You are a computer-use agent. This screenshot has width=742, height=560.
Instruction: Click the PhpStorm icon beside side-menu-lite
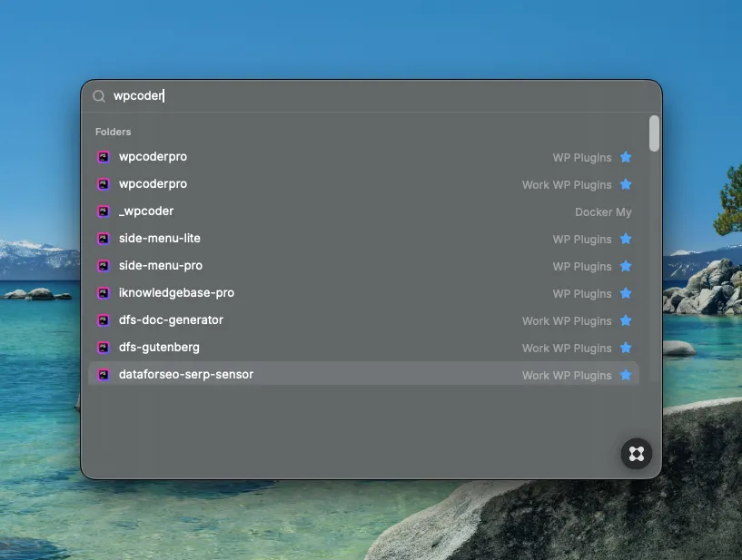104,239
